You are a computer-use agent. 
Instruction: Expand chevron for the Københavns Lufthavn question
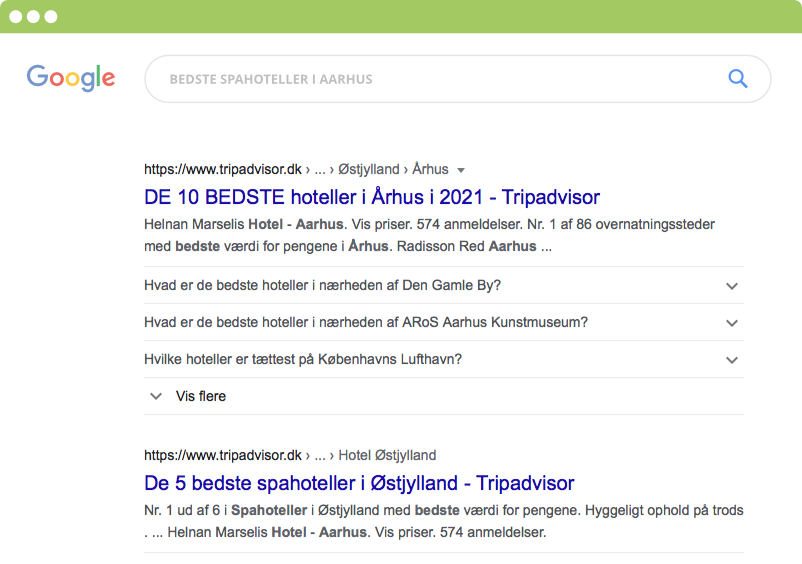pos(732,360)
